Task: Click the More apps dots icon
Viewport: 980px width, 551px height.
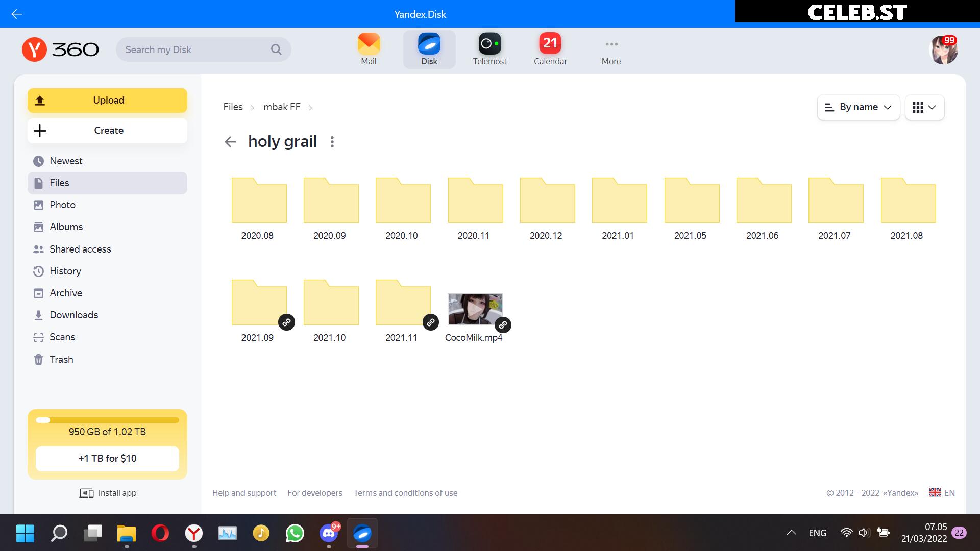Action: tap(611, 44)
